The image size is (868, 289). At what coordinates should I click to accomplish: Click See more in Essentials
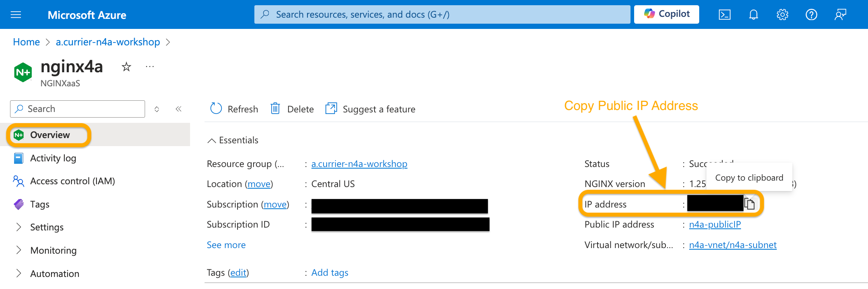click(x=226, y=245)
